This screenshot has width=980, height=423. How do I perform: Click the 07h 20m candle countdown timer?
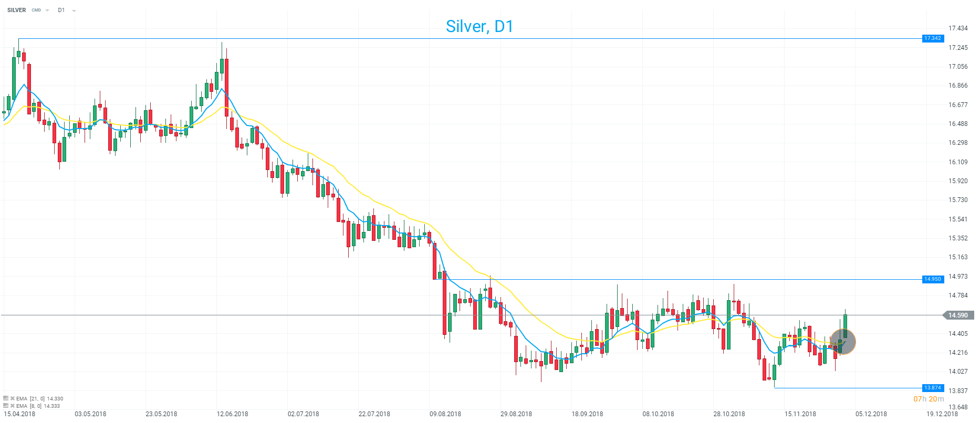(929, 399)
